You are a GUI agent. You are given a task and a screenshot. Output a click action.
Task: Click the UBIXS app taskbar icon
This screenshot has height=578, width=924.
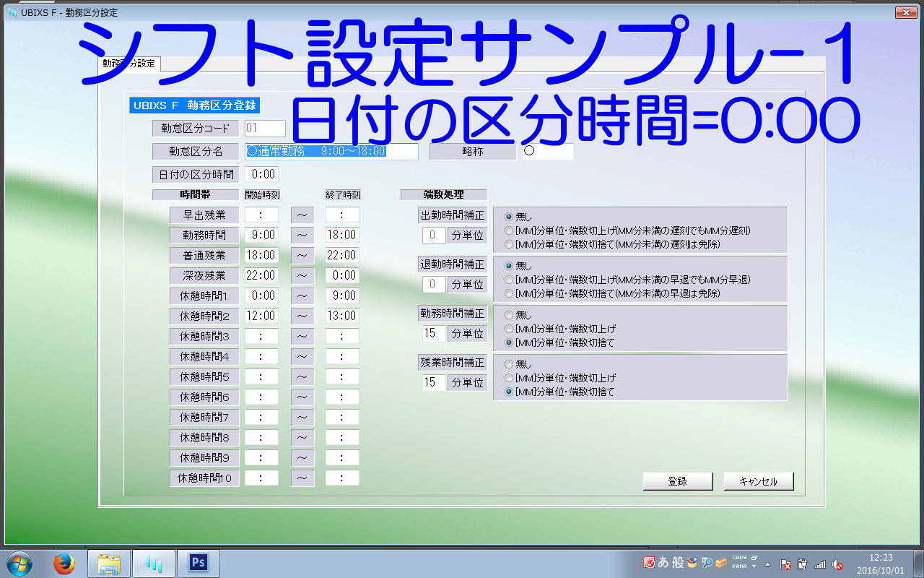click(153, 564)
